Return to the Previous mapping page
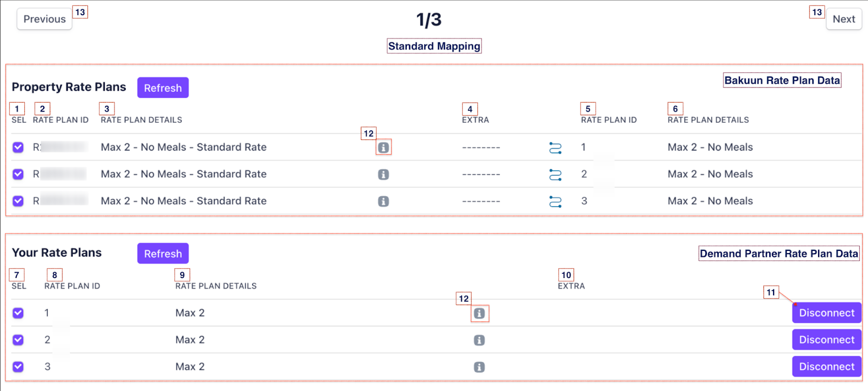The image size is (868, 391). pyautogui.click(x=44, y=19)
